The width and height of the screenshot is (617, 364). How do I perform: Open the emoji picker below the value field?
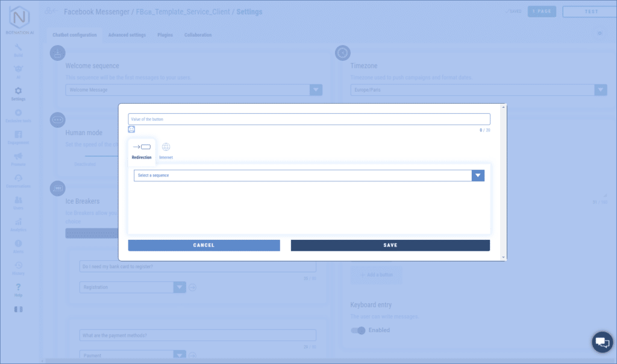pos(131,129)
